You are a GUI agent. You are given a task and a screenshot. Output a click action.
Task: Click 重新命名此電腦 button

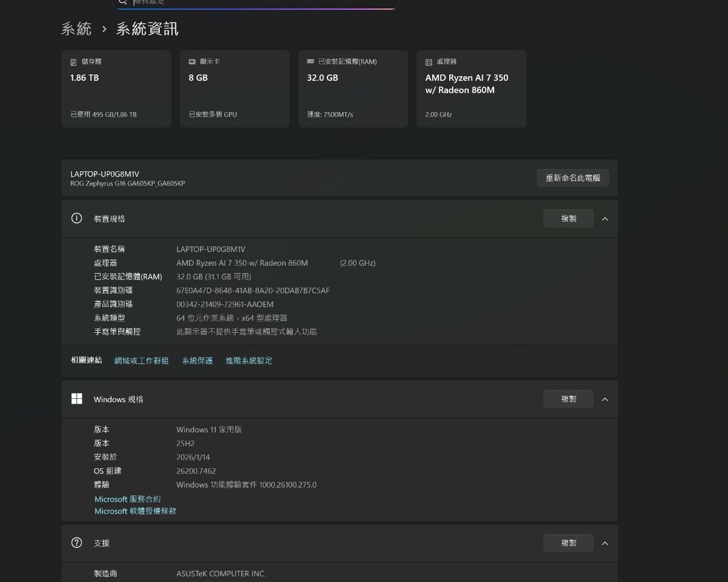pos(573,178)
